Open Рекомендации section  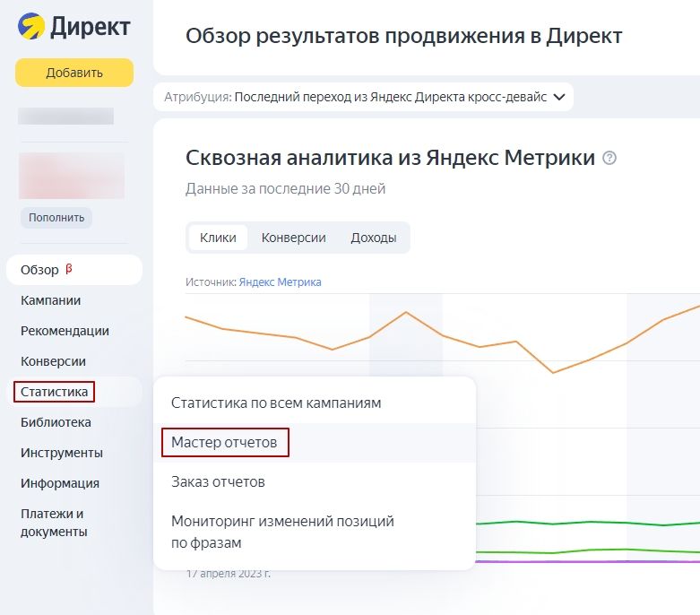65,331
